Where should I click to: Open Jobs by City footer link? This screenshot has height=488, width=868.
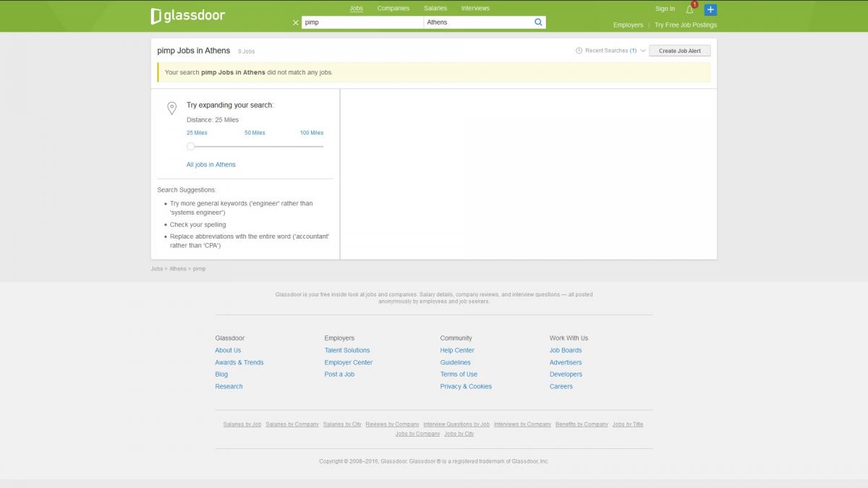pos(459,434)
